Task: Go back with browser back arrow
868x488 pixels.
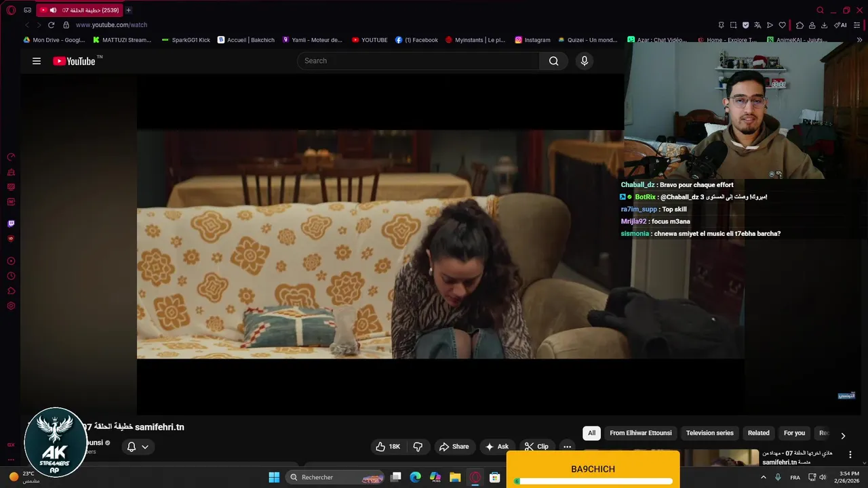Action: [27, 25]
